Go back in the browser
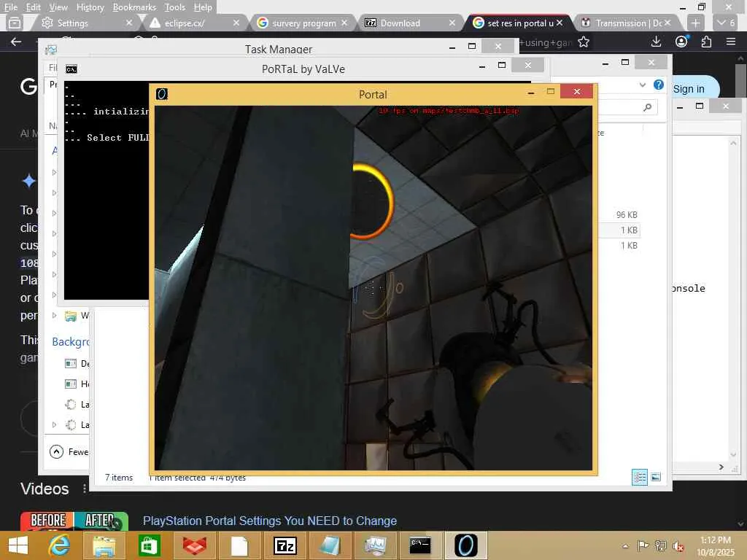The image size is (747, 560). (x=16, y=42)
